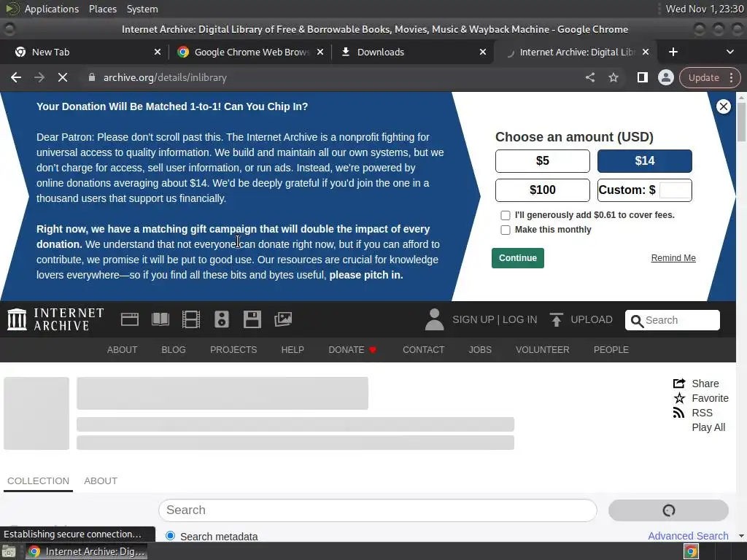Check Make this monthly checkbox
The height and width of the screenshot is (560, 747).
(505, 230)
